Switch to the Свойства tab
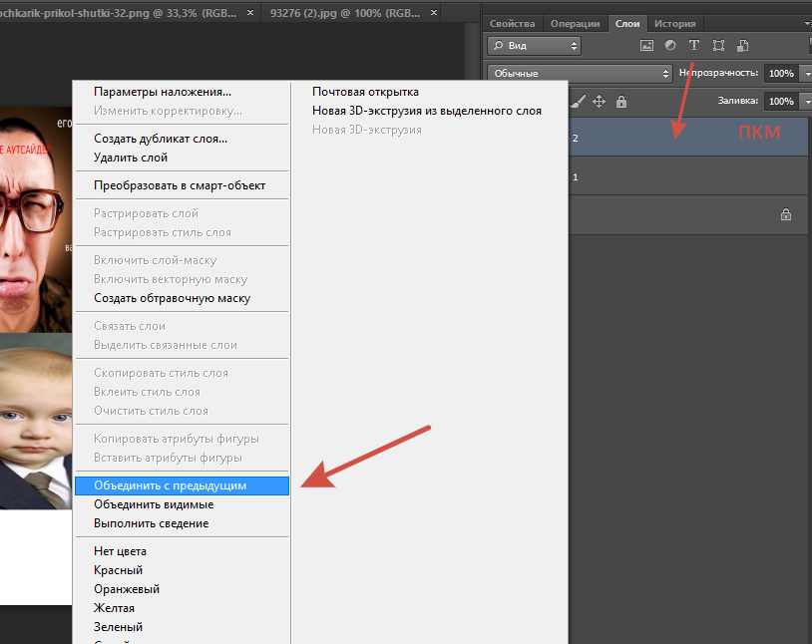The width and height of the screenshot is (812, 644). click(512, 24)
